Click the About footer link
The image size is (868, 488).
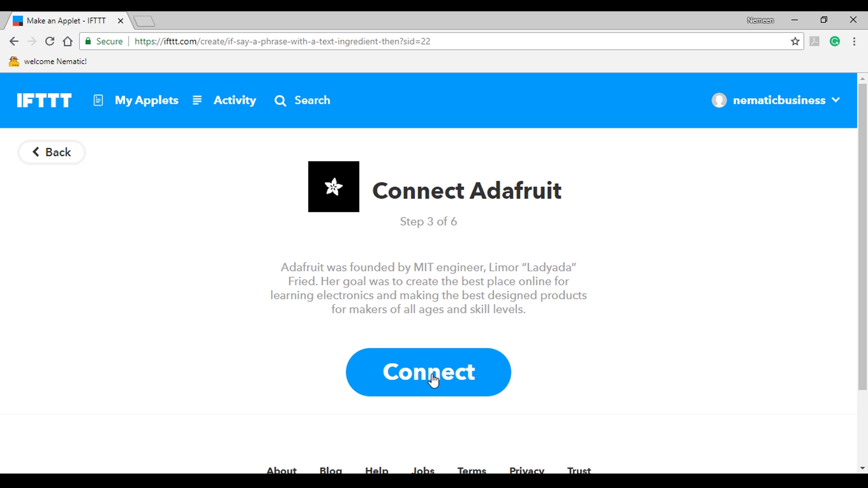(x=281, y=470)
